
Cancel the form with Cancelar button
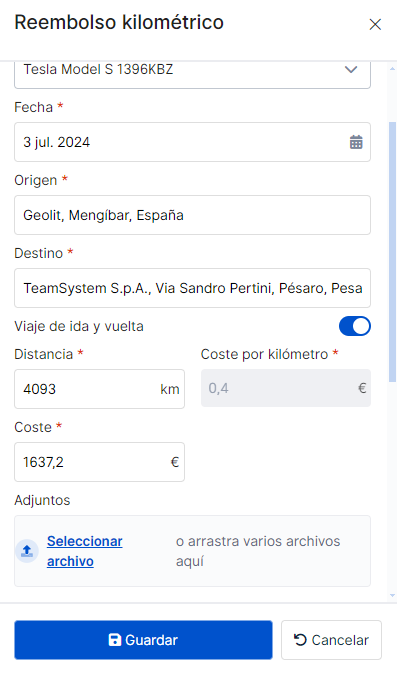331,640
